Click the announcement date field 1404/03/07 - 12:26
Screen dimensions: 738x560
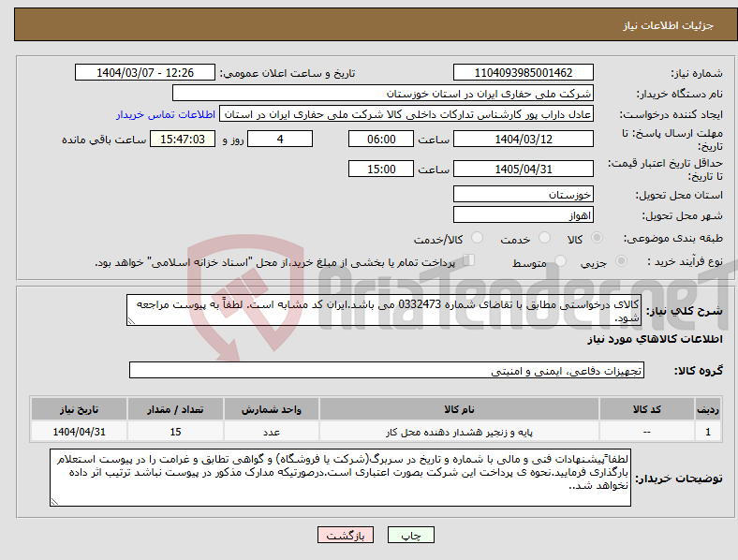pos(145,72)
